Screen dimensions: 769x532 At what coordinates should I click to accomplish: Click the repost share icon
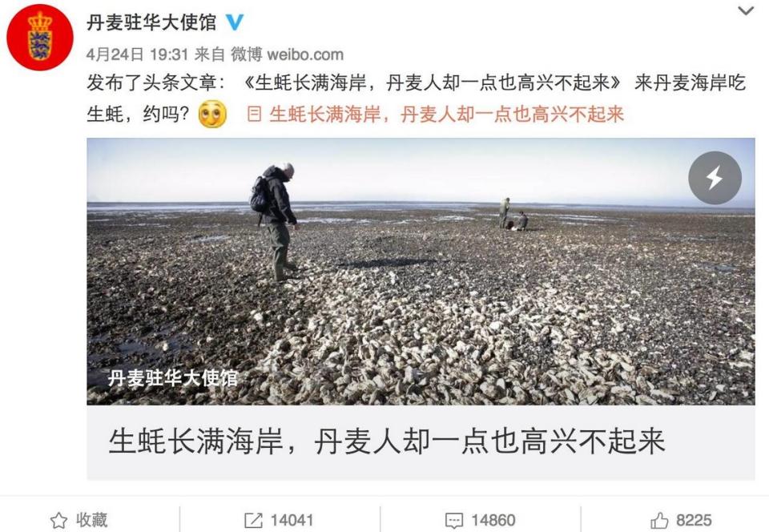pos(253,520)
